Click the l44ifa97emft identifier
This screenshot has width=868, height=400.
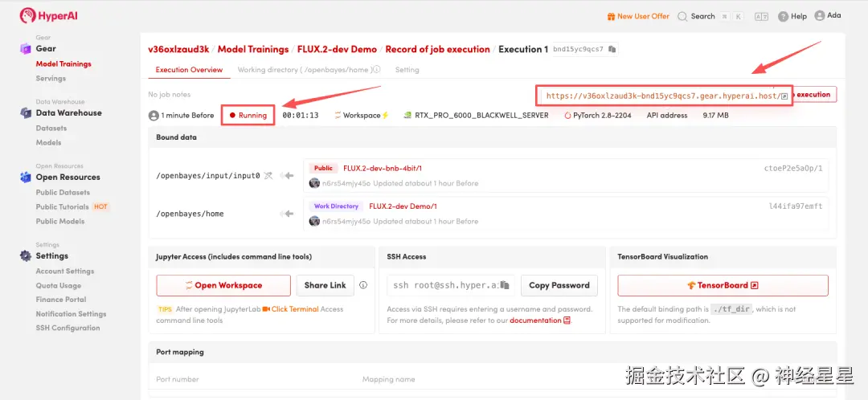796,206
